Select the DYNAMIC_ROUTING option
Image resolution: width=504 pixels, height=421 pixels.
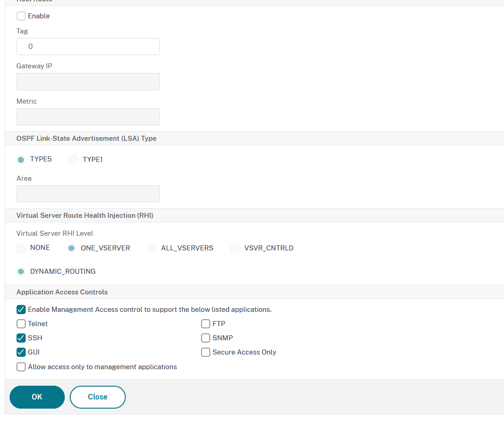tap(21, 271)
